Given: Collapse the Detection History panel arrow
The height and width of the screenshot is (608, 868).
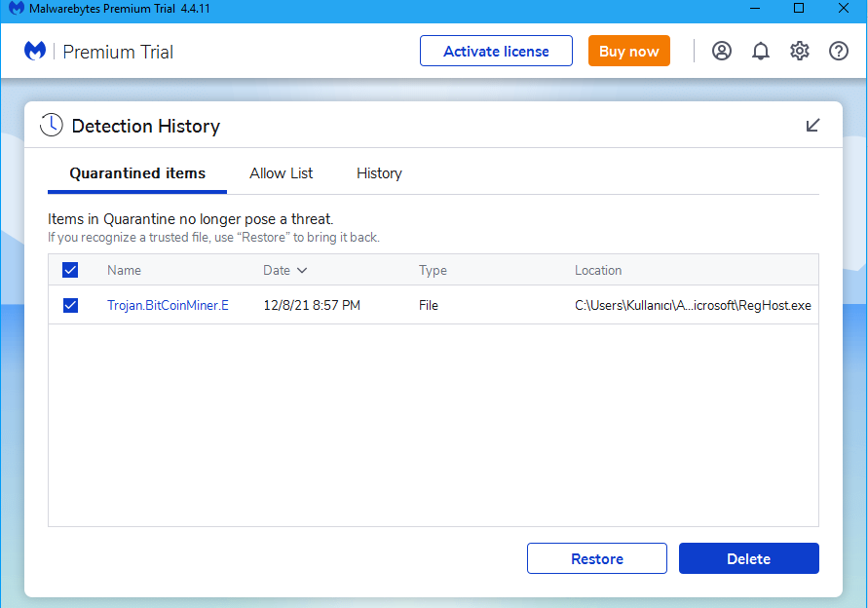Looking at the screenshot, I should [812, 125].
